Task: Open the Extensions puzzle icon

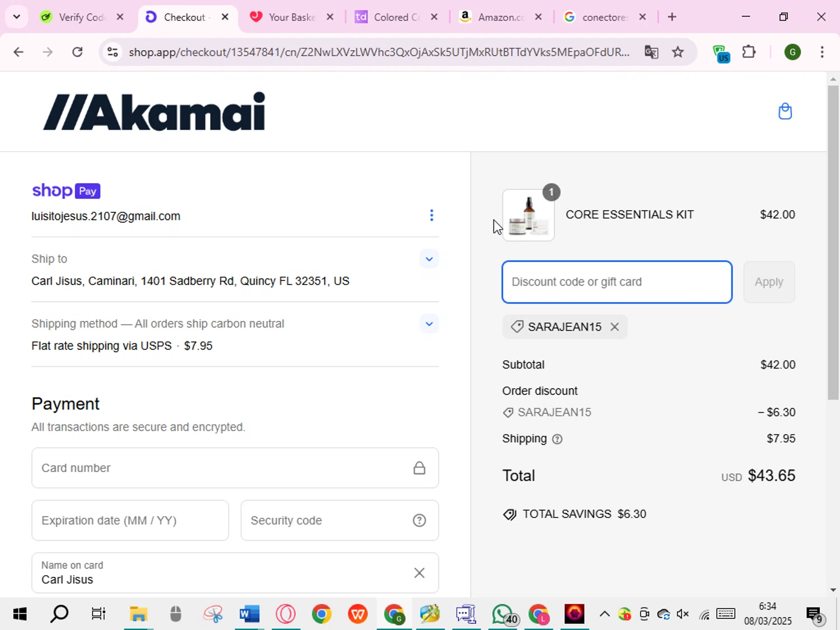Action: [749, 52]
